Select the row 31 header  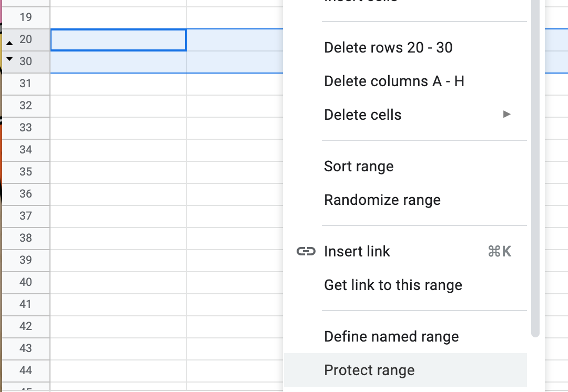pyautogui.click(x=25, y=84)
